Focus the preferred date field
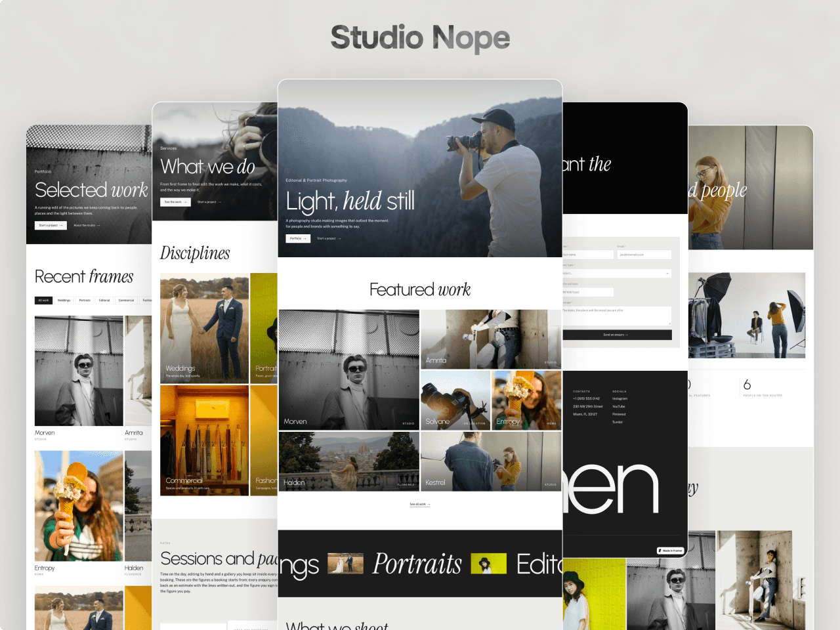 click(588, 292)
